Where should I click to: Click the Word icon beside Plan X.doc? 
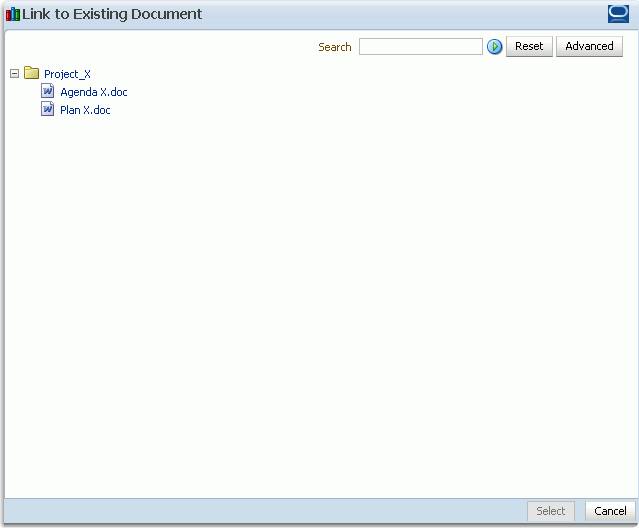(48, 109)
